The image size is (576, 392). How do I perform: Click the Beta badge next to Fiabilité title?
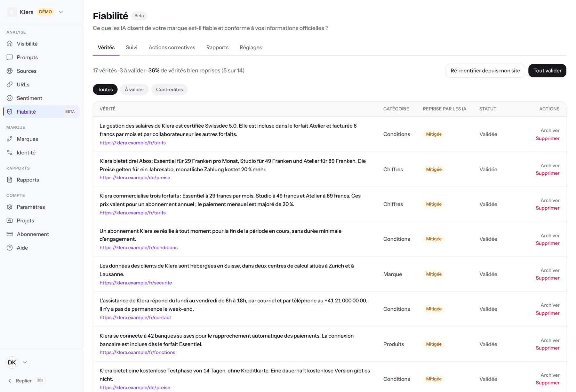coord(139,16)
